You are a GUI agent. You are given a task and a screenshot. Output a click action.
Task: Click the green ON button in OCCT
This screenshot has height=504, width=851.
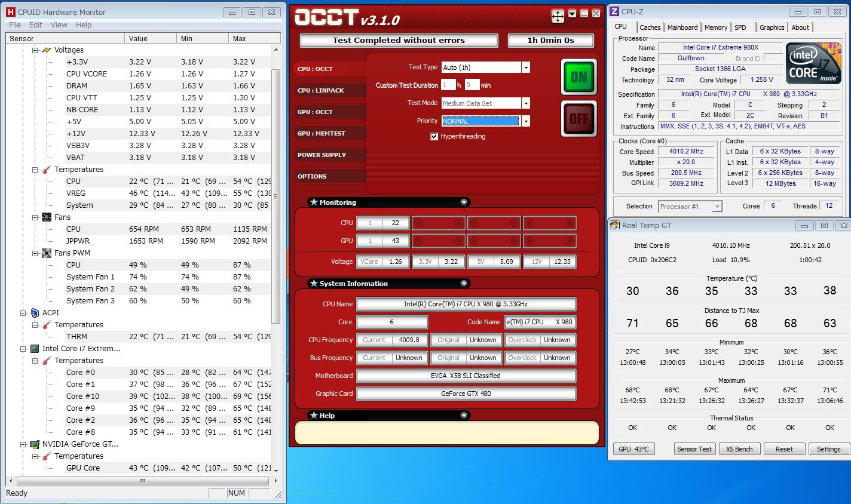pyautogui.click(x=578, y=76)
